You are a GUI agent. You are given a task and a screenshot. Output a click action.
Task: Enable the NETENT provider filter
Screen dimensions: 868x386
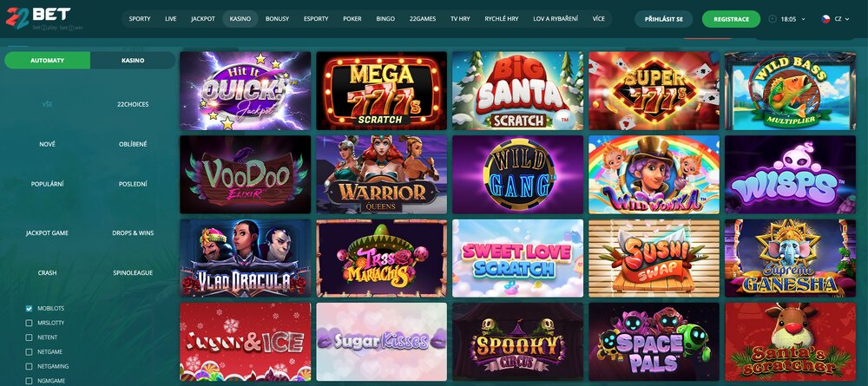pos(30,337)
